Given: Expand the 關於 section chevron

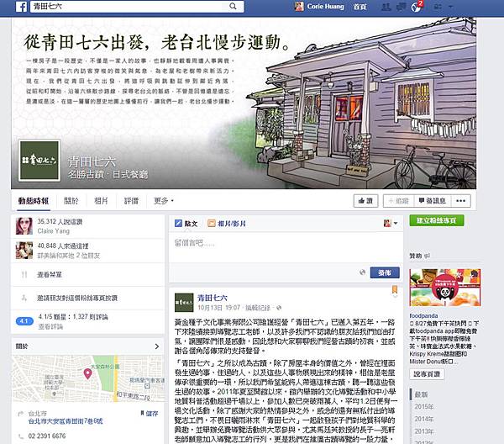Looking at the screenshot, I should tap(157, 346).
